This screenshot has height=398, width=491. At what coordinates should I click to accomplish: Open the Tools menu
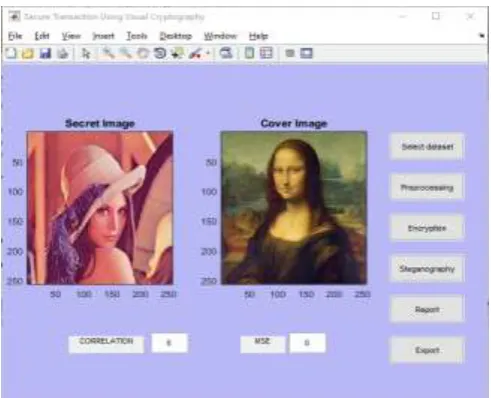137,36
